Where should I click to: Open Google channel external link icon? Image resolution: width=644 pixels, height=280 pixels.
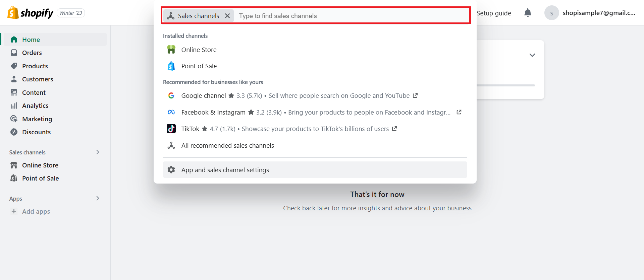(x=415, y=95)
